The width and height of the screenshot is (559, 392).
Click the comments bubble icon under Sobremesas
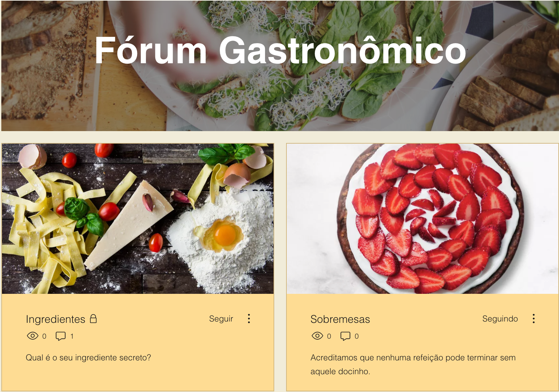[x=345, y=336]
